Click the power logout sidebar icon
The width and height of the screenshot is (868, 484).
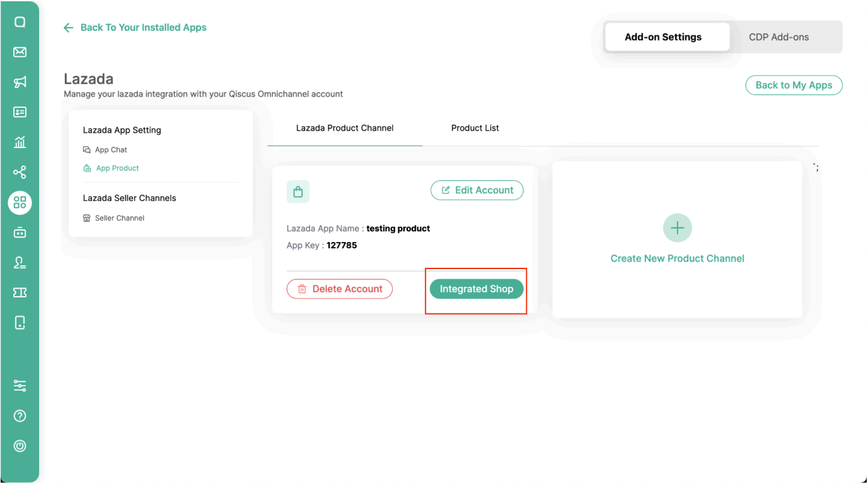[20, 446]
